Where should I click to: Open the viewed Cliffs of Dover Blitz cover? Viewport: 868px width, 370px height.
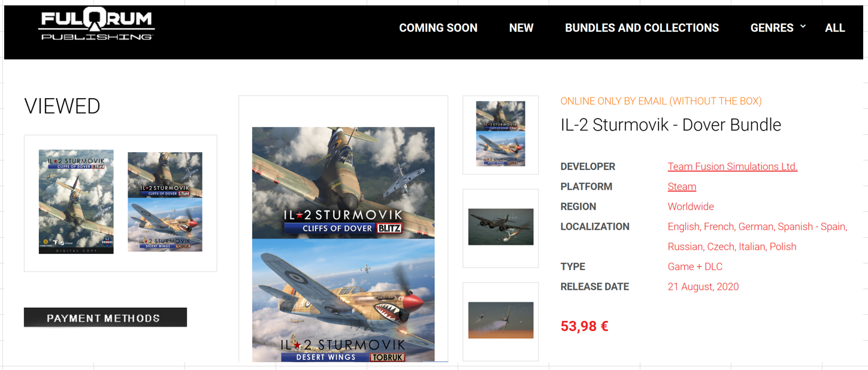click(x=76, y=202)
